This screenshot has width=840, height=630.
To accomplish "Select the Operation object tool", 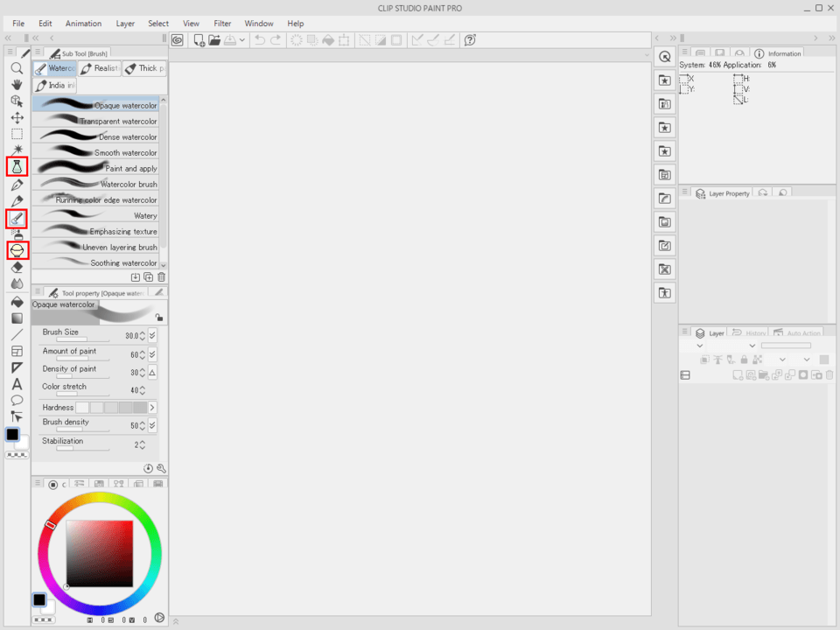I will pos(17,101).
